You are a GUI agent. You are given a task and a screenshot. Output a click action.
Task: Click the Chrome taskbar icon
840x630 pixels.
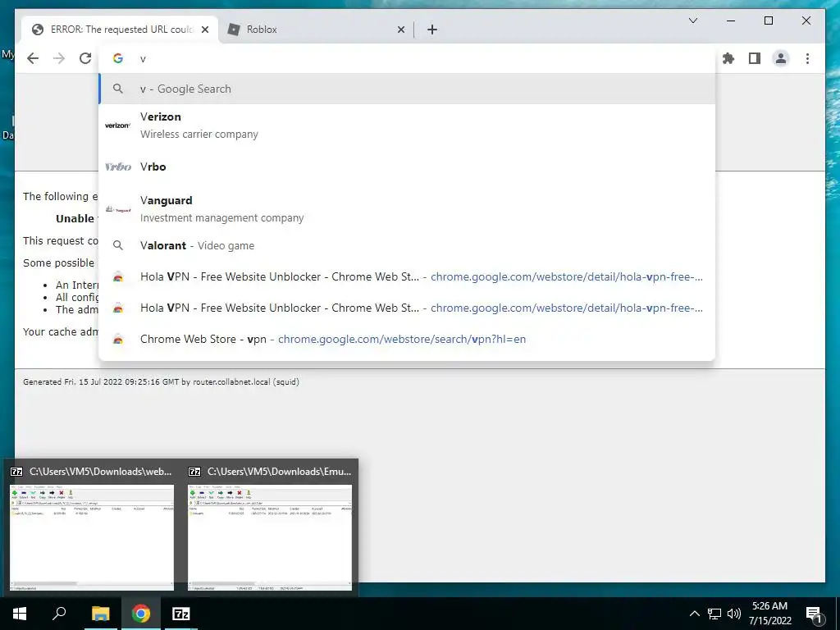(141, 614)
